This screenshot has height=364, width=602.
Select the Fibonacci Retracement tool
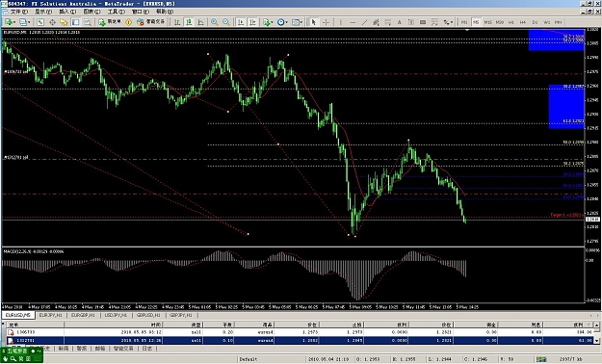pyautogui.click(x=388, y=22)
